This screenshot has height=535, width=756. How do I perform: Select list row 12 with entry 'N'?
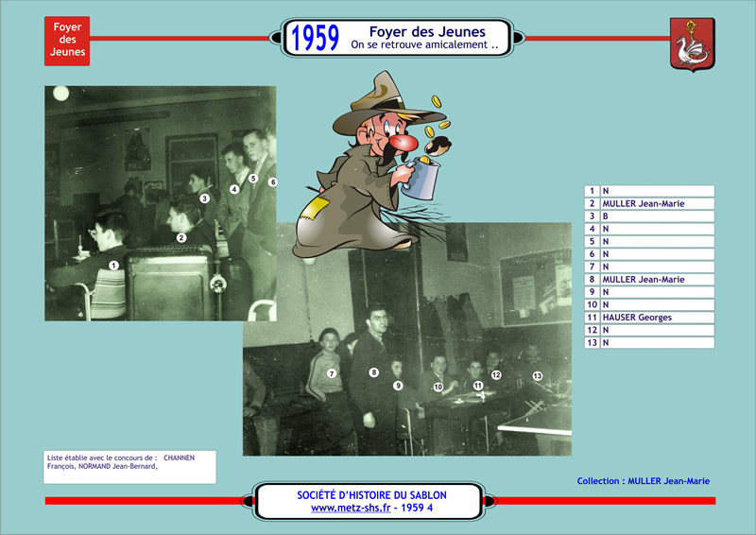649,330
